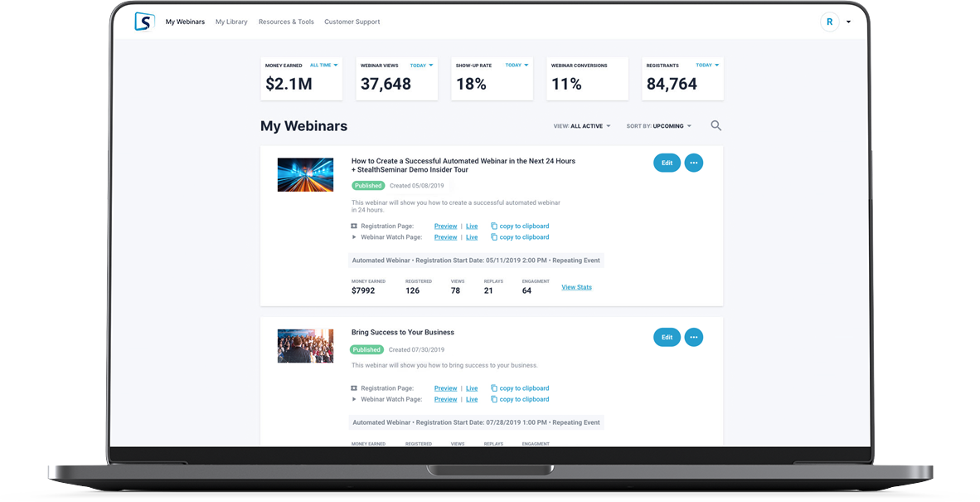Change the Registrants Today time range
The image size is (980, 502).
coord(707,66)
